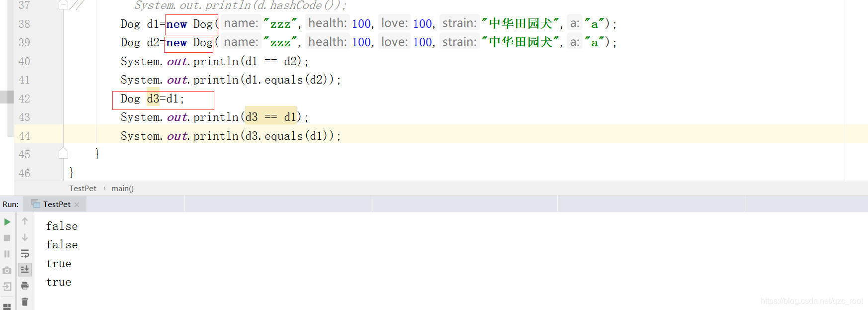
Task: Click second 'false' in console output
Action: coord(62,245)
